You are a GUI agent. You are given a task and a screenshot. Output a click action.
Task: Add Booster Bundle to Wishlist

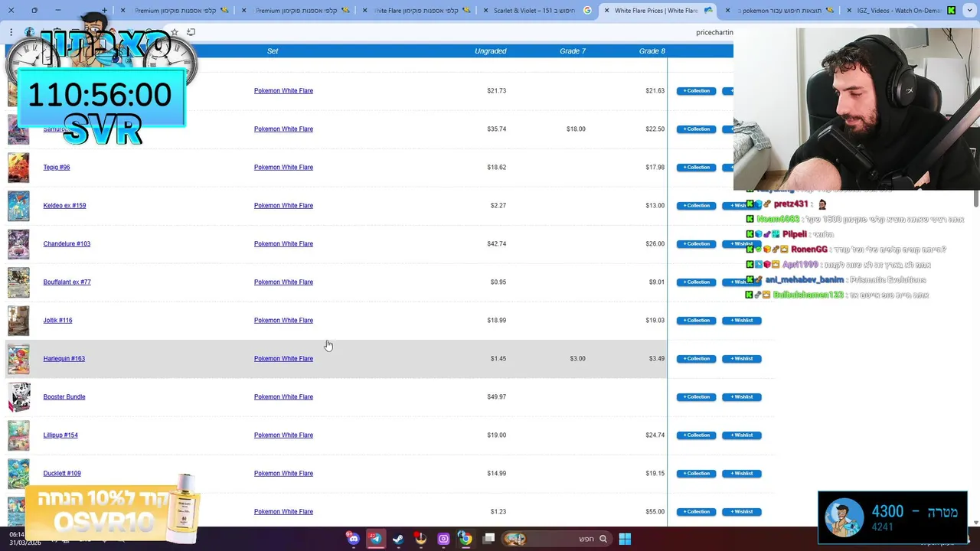741,397
